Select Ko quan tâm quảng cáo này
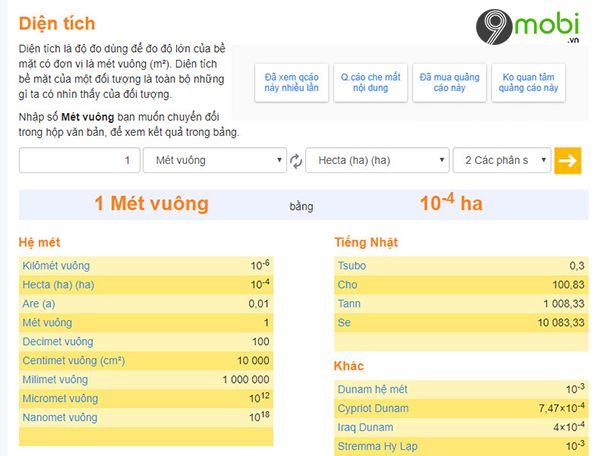 (528, 83)
